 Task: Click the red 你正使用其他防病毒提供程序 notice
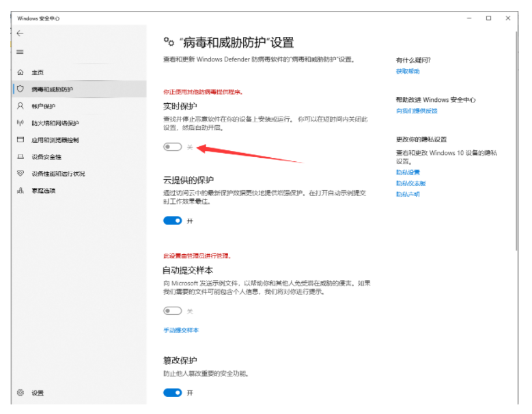pyautogui.click(x=203, y=92)
